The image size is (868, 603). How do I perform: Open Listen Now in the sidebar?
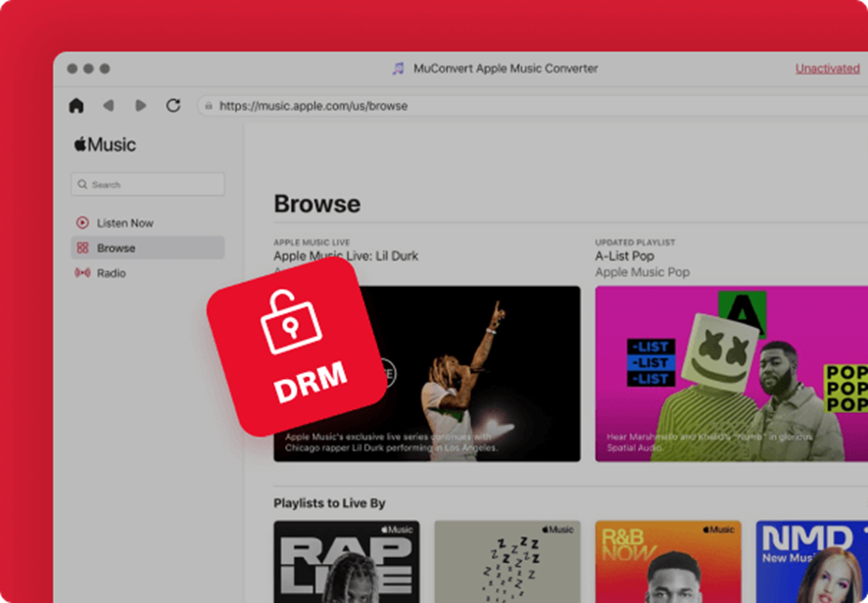coord(148,223)
